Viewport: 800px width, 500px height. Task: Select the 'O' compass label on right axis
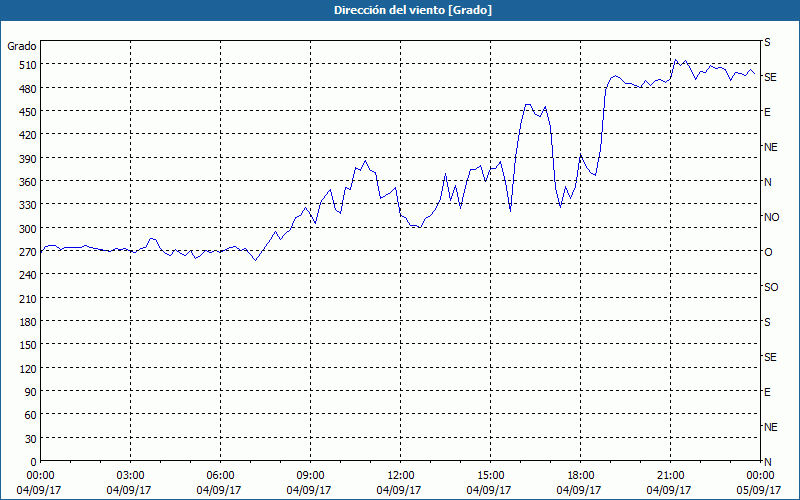(x=768, y=252)
